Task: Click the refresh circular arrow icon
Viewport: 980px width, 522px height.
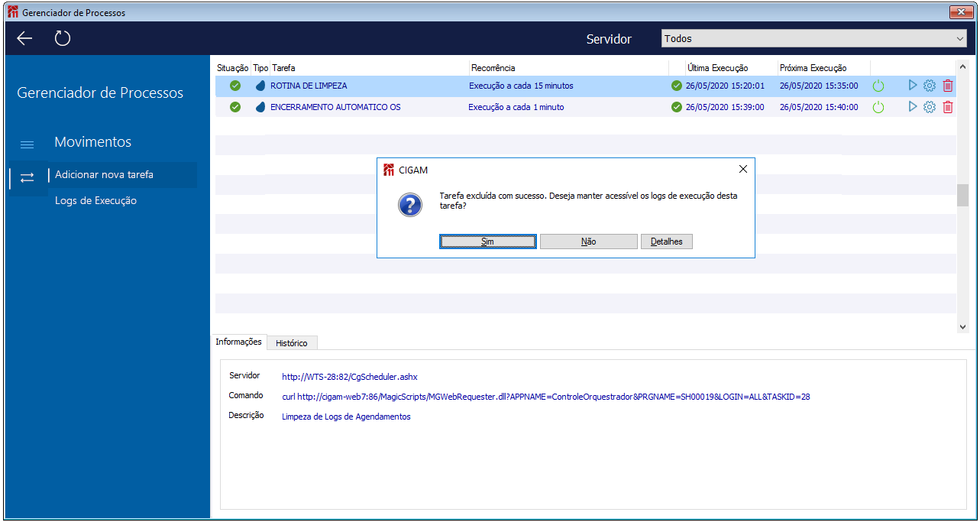Action: coord(63,38)
